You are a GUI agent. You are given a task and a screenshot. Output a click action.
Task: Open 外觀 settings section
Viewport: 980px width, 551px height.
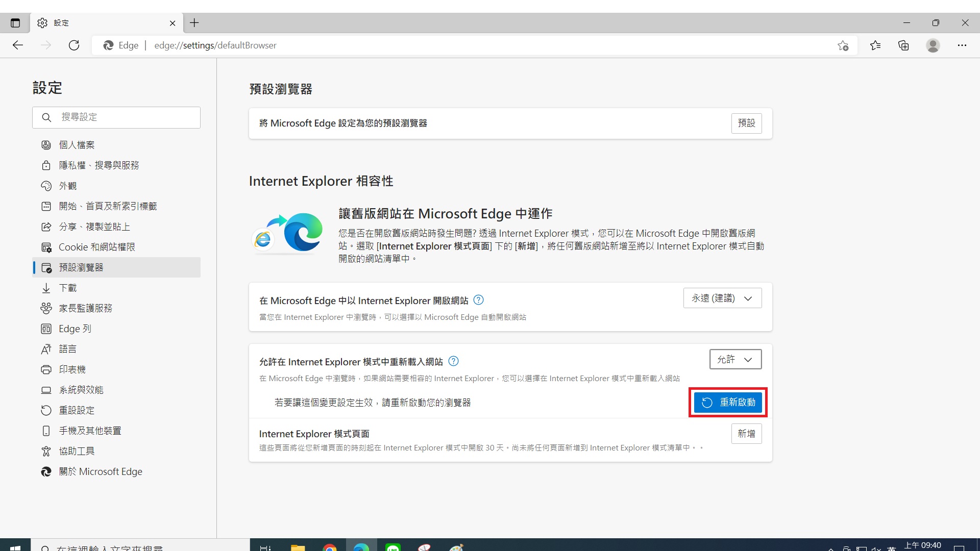pyautogui.click(x=116, y=186)
